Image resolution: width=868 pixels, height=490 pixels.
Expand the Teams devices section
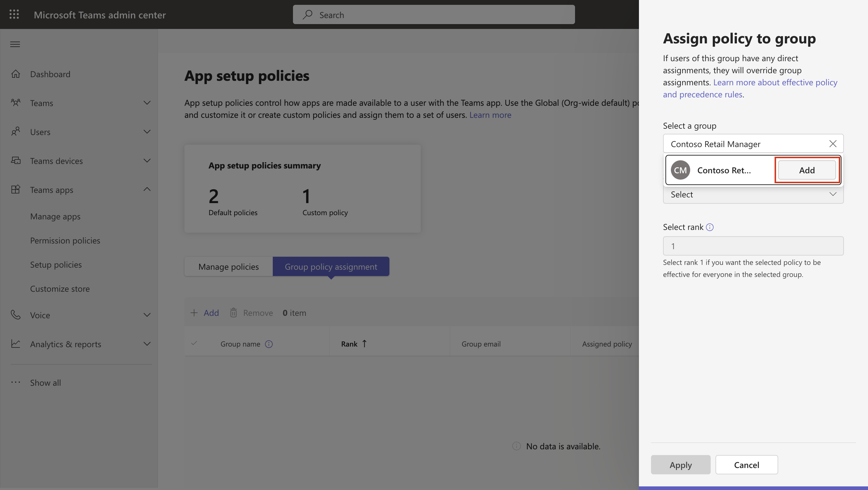pos(147,161)
